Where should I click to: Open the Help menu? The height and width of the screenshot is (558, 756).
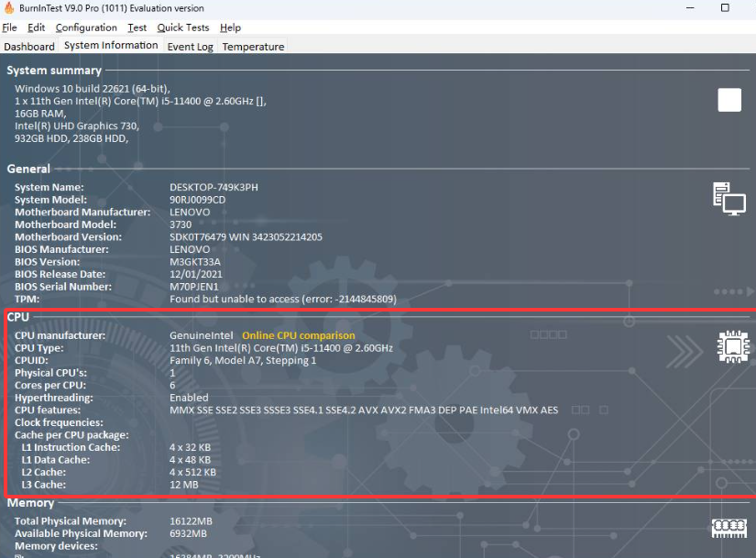click(230, 27)
